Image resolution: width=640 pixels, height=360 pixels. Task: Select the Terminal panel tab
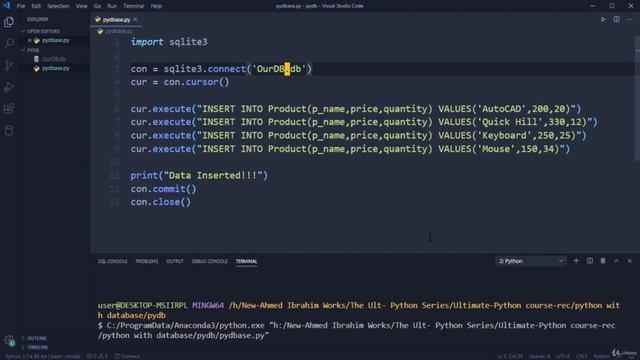tap(246, 261)
